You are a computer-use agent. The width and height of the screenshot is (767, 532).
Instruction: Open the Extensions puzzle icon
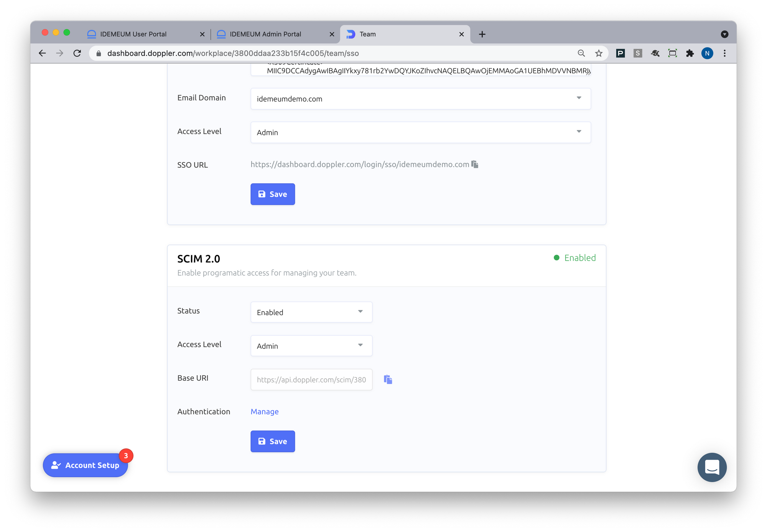(690, 53)
